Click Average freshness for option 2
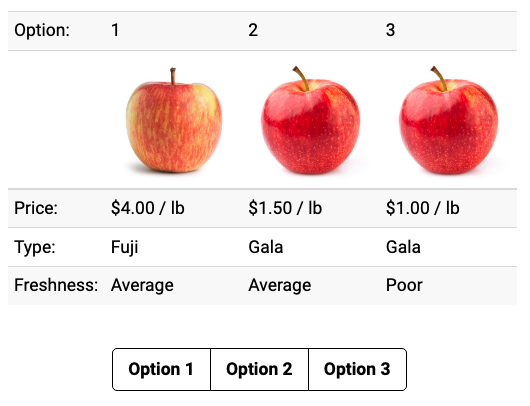 tap(280, 285)
